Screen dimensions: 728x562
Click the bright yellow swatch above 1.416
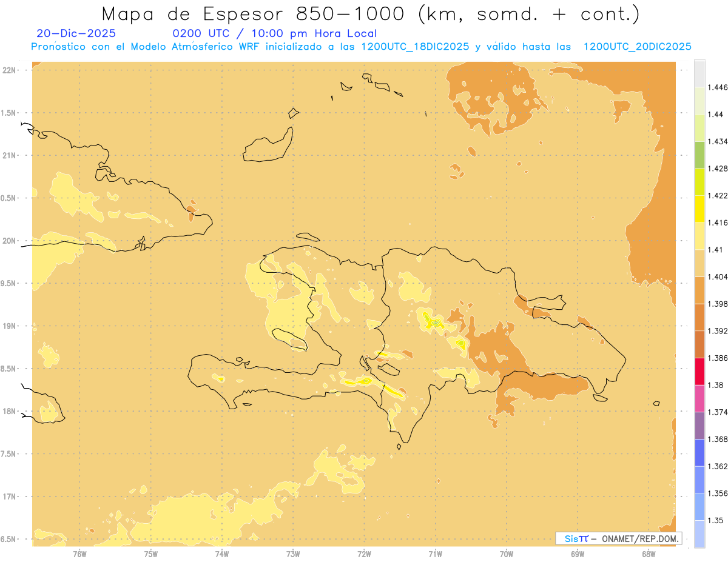699,209
